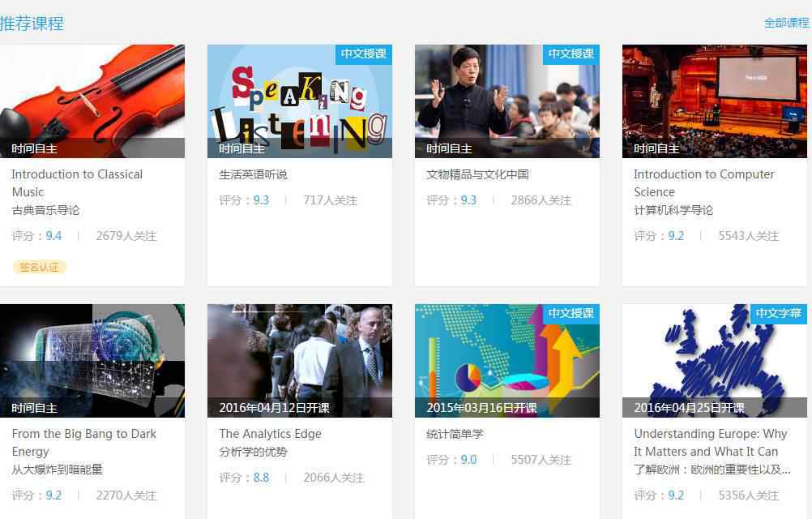Image resolution: width=812 pixels, height=519 pixels.
Task: Open the Speaking Listening course thumbnail
Action: (x=300, y=101)
